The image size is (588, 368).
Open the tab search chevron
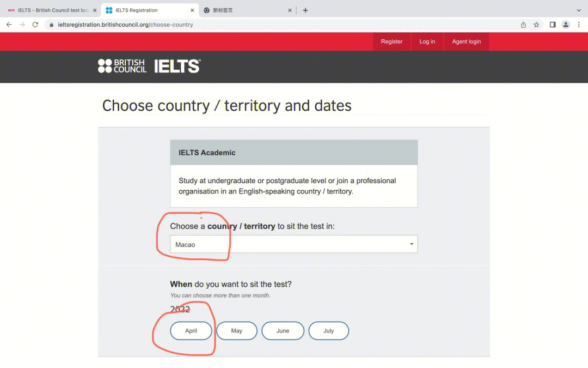click(579, 10)
